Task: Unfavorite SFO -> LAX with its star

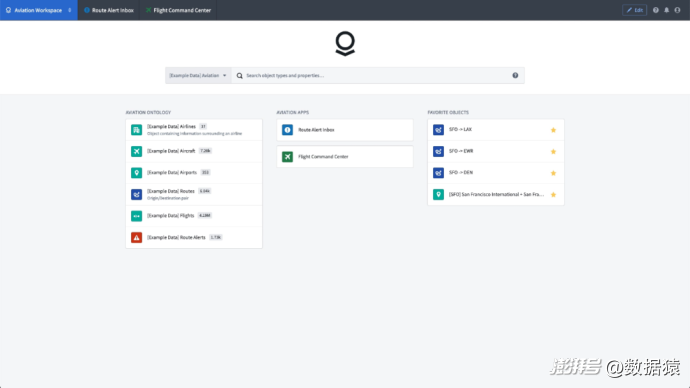Action: [554, 130]
